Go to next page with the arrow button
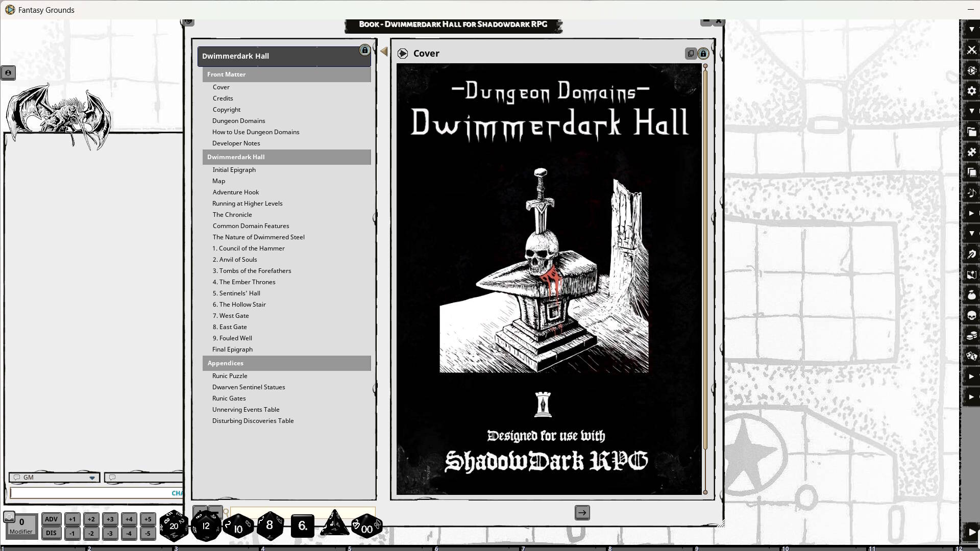Viewport: 980px width, 551px height. coord(582,513)
